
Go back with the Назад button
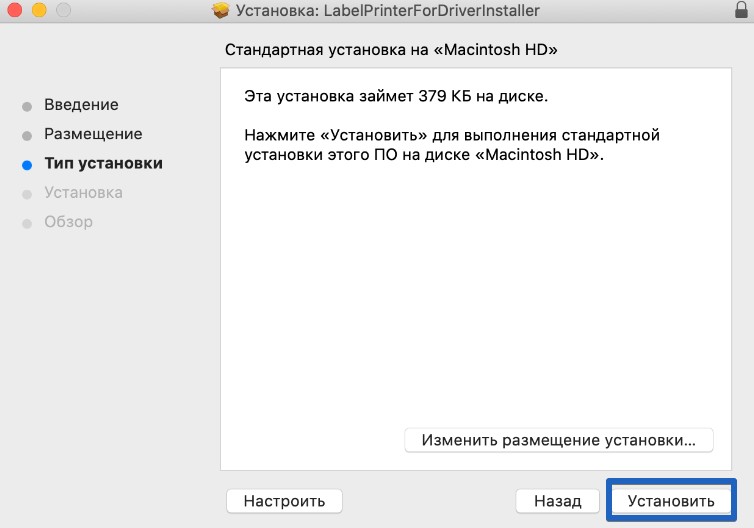coord(557,500)
